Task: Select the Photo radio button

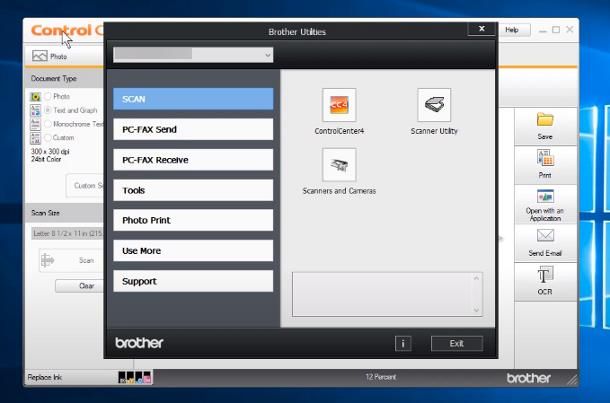Action: [48, 96]
